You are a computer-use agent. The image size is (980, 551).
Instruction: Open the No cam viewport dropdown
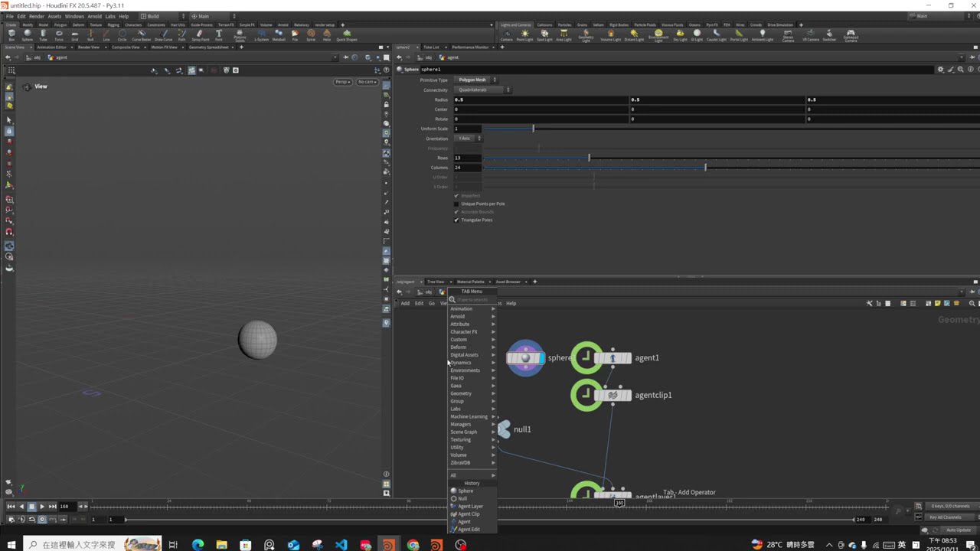click(367, 82)
